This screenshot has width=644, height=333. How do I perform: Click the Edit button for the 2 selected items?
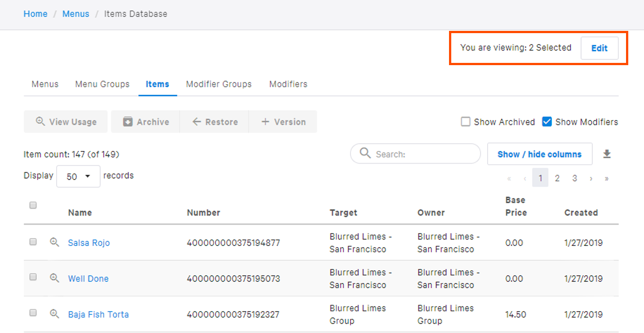599,48
